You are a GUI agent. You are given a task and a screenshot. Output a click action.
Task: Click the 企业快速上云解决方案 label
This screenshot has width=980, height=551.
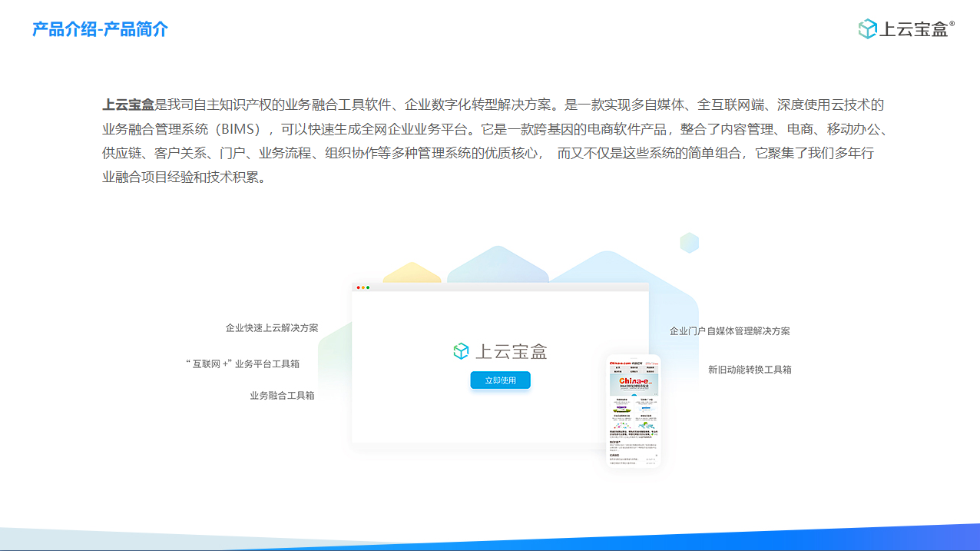tap(272, 328)
